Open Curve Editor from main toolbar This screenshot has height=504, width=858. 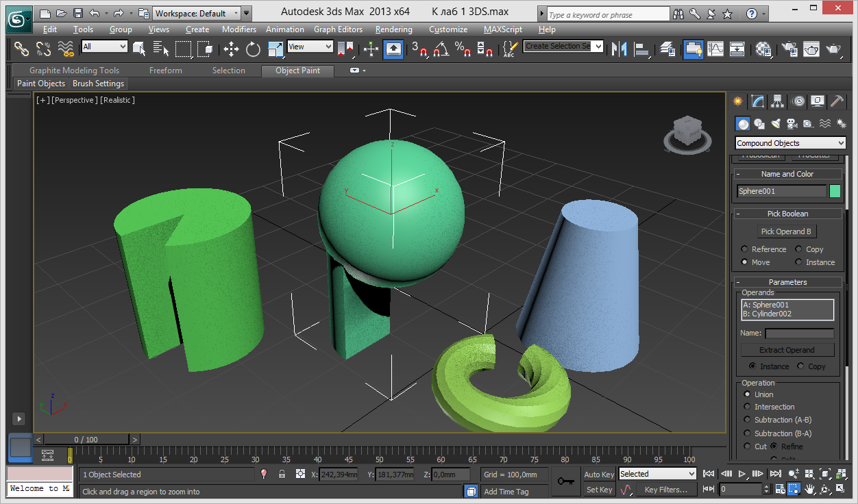(715, 49)
